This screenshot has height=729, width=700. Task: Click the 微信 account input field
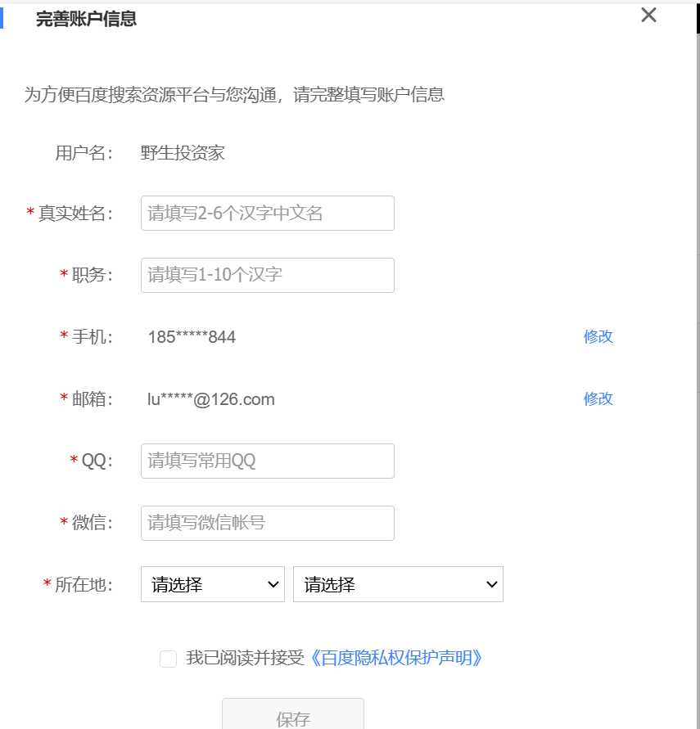pos(267,524)
